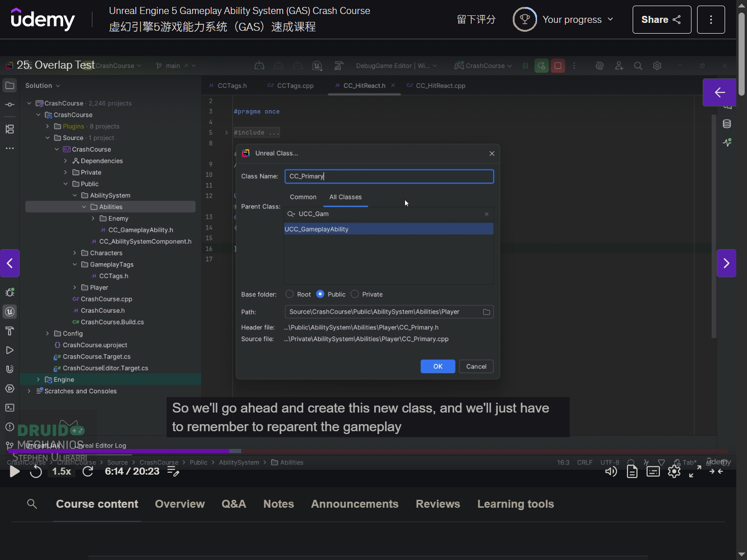Select Root base folder radio

click(290, 294)
